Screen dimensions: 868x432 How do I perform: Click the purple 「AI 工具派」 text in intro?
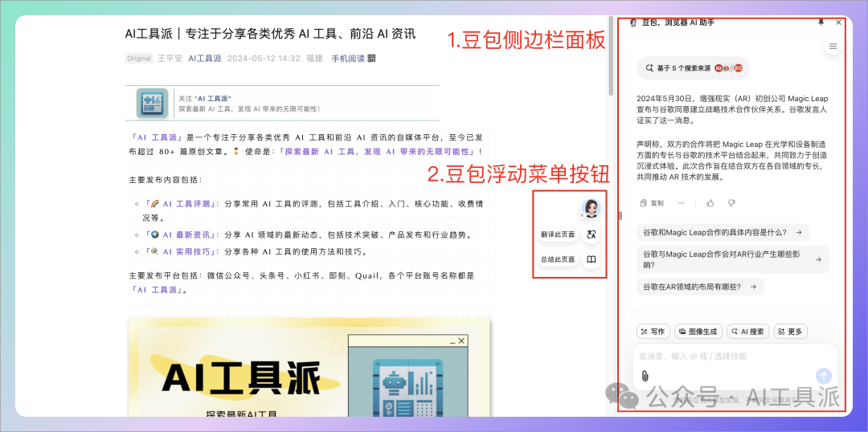[x=158, y=138]
